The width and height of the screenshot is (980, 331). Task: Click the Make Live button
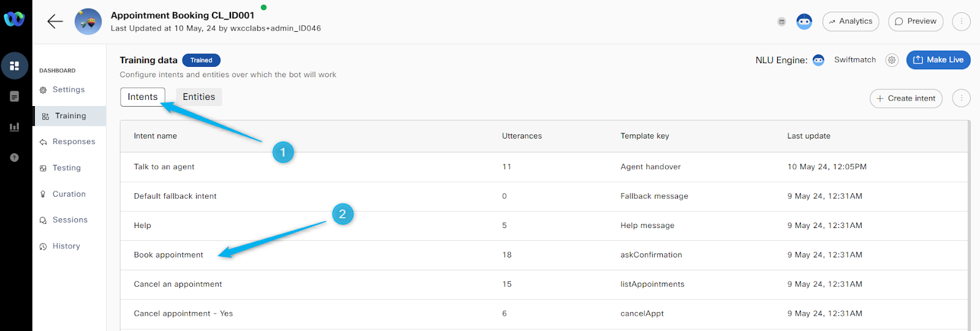tap(938, 60)
